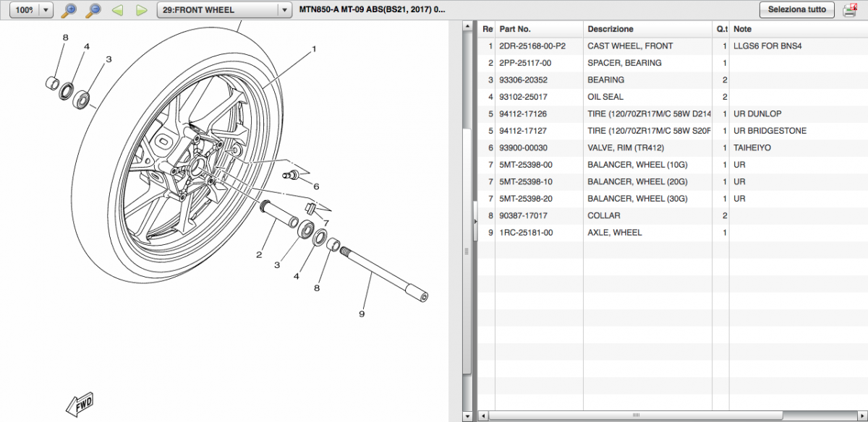Click the Note column header

tap(799, 29)
